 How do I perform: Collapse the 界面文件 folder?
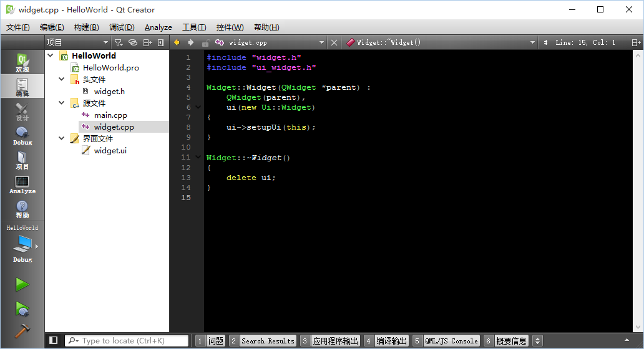tap(62, 138)
